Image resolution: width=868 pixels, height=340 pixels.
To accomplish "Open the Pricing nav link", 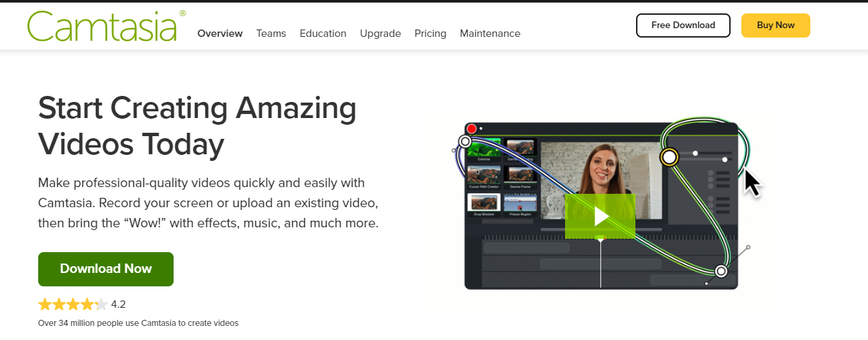I will coord(430,34).
